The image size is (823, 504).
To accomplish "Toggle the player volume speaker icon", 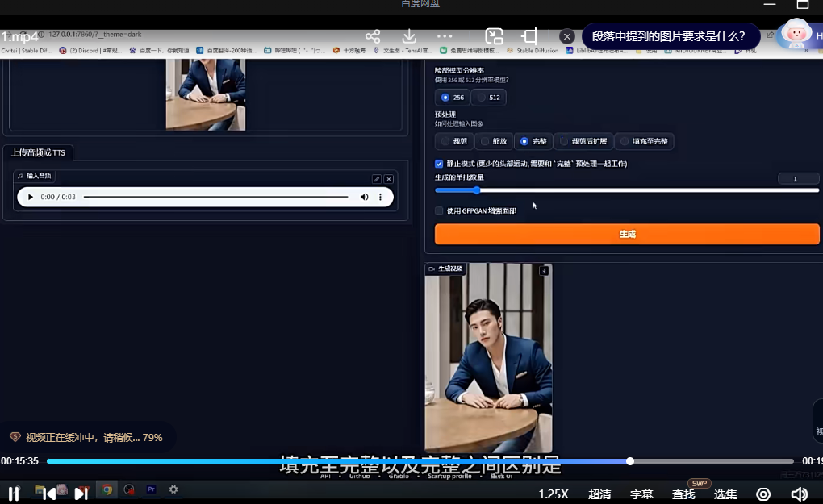I will 800,494.
